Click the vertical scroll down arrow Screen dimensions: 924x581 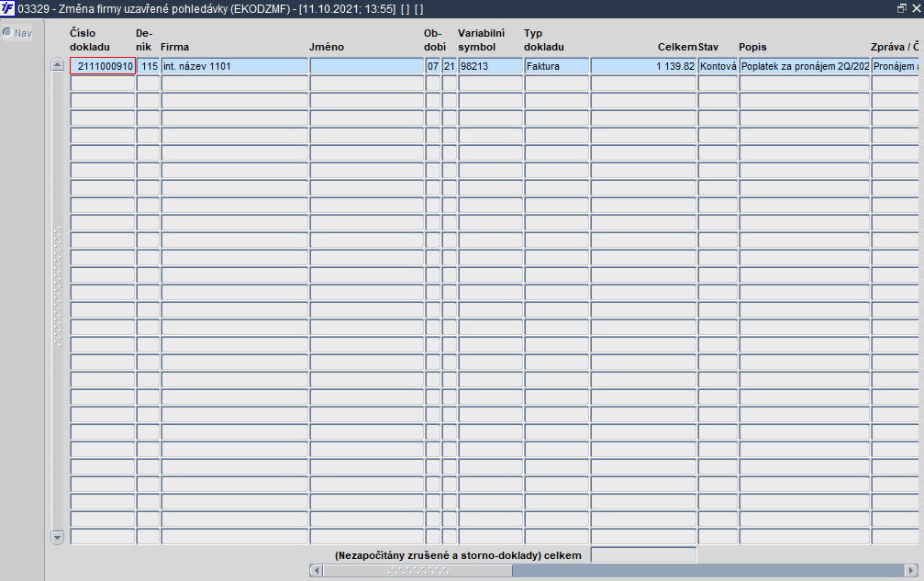pyautogui.click(x=57, y=537)
